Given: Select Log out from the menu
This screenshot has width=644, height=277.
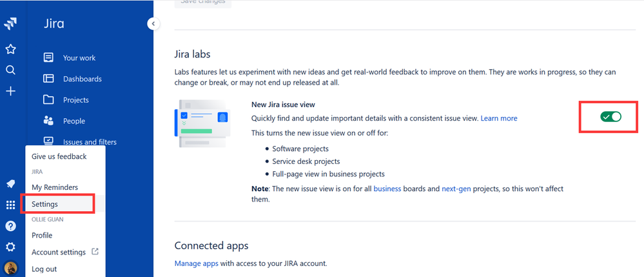Looking at the screenshot, I should (44, 269).
